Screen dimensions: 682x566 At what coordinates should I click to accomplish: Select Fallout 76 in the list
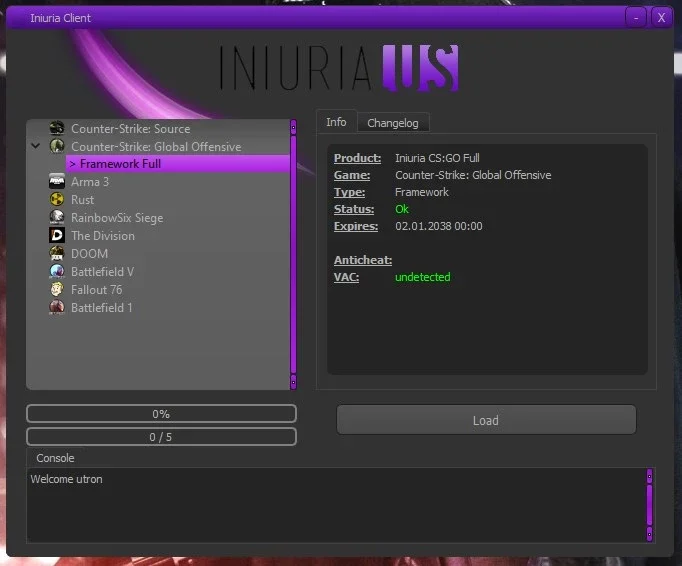(97, 290)
